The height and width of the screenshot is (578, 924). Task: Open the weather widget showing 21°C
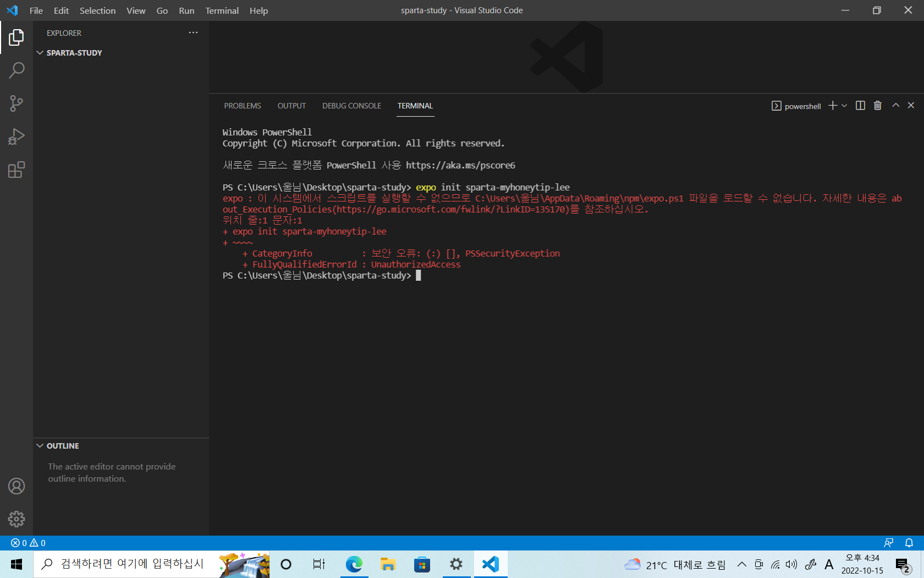pos(675,565)
